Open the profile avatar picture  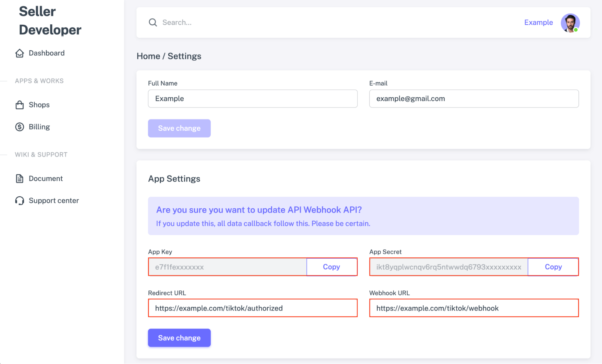tap(570, 23)
